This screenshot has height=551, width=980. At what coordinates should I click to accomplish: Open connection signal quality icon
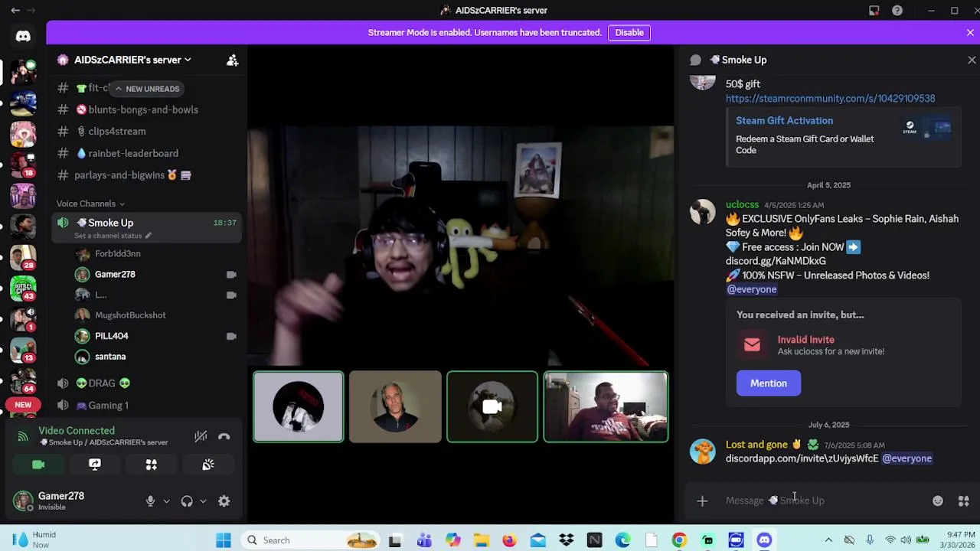click(x=23, y=436)
